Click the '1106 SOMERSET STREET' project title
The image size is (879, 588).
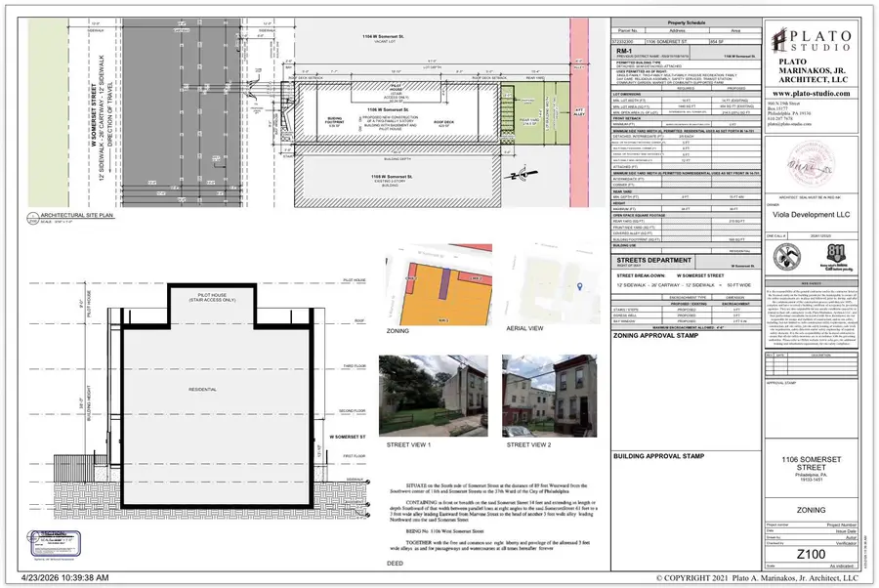point(812,463)
